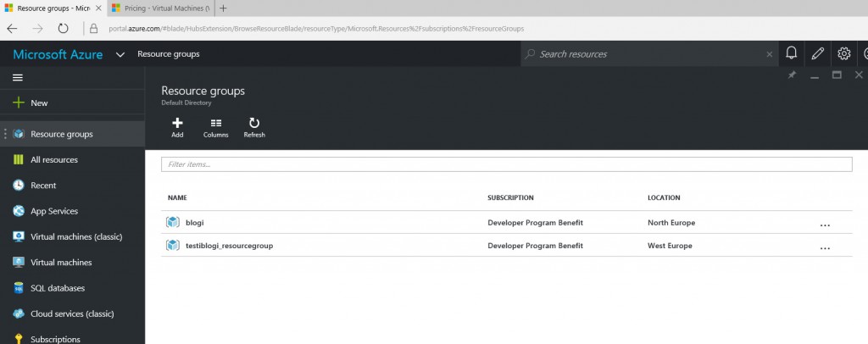Screen dimensions: 868x344
Task: Click the blogi resource group cube icon
Action: [x=173, y=222]
